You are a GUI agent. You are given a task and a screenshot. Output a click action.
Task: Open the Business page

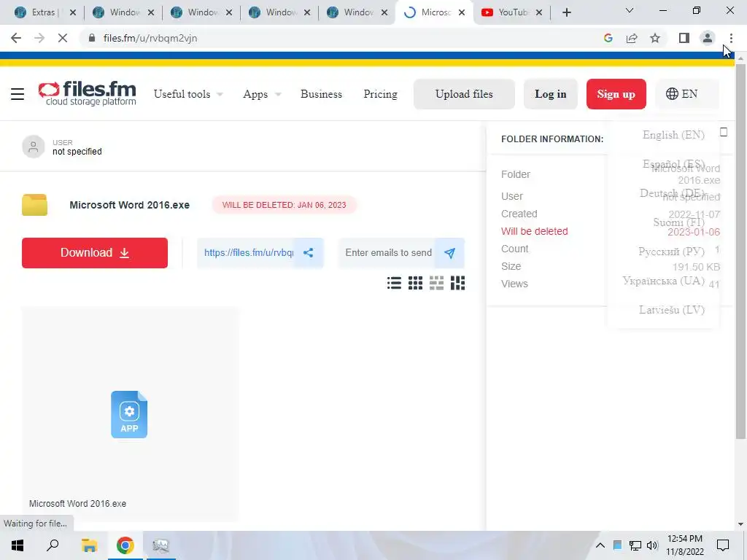[x=321, y=94]
